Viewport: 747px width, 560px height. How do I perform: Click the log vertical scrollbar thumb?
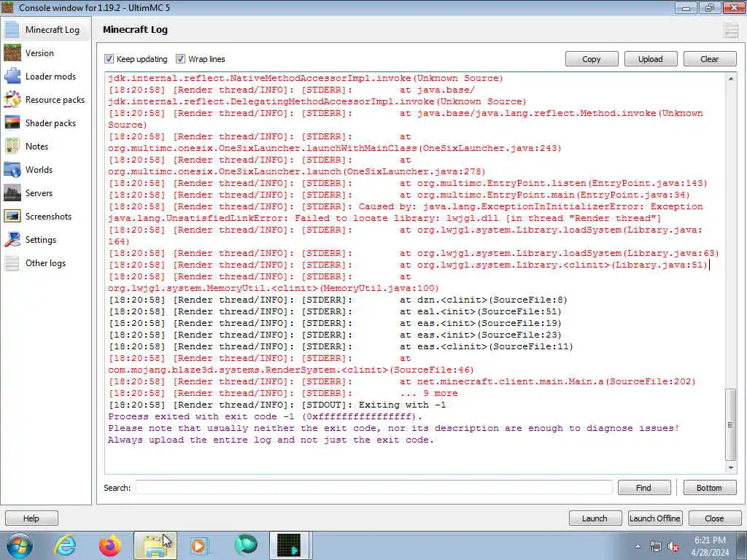pos(731,425)
